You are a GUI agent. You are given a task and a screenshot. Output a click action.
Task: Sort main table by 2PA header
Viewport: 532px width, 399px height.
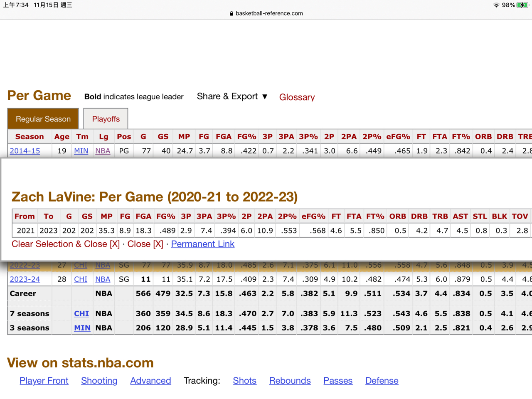point(349,137)
